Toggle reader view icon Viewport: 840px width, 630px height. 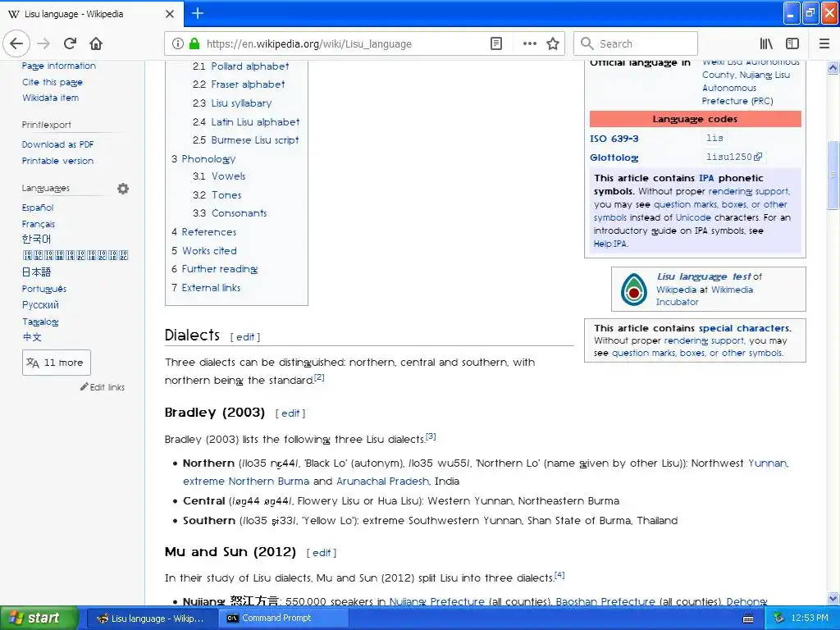coord(496,43)
